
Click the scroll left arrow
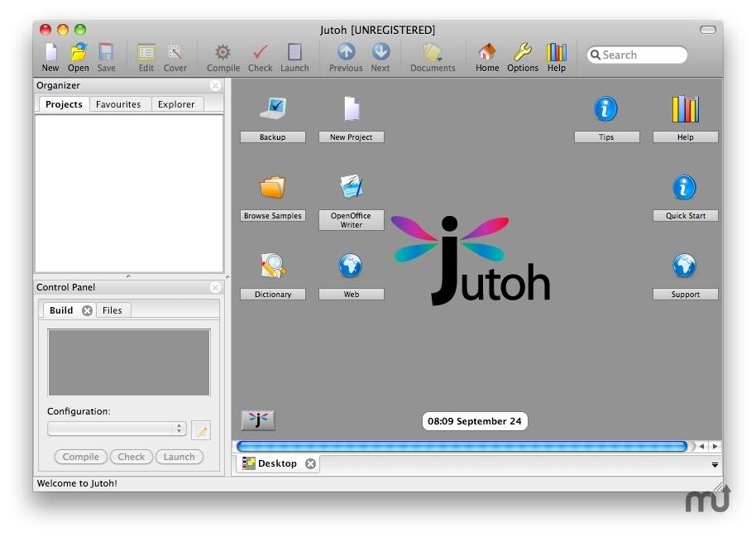pos(702,446)
